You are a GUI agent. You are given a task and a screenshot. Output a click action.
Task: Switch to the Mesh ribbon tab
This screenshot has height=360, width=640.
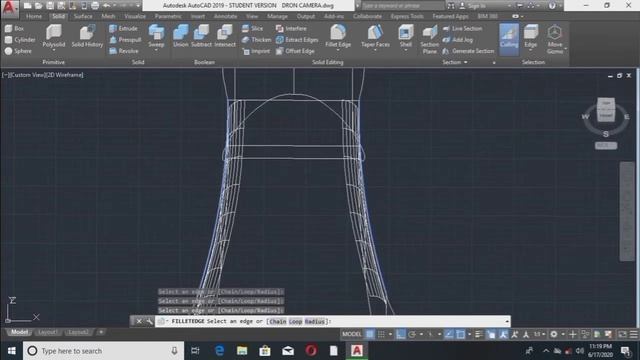pyautogui.click(x=108, y=16)
